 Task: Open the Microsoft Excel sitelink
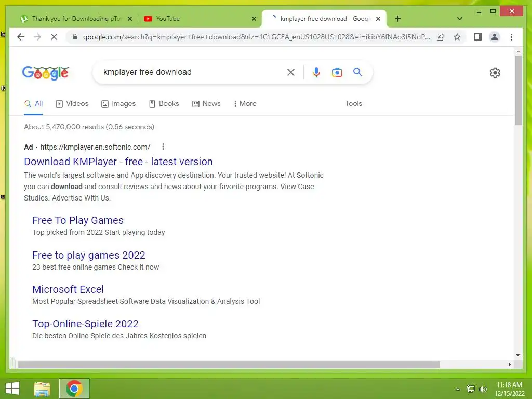pos(68,289)
